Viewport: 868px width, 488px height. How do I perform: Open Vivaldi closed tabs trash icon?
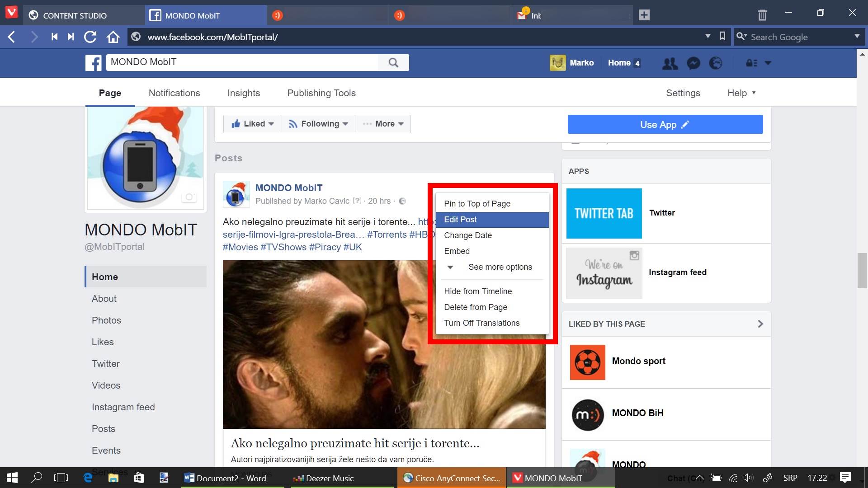762,15
